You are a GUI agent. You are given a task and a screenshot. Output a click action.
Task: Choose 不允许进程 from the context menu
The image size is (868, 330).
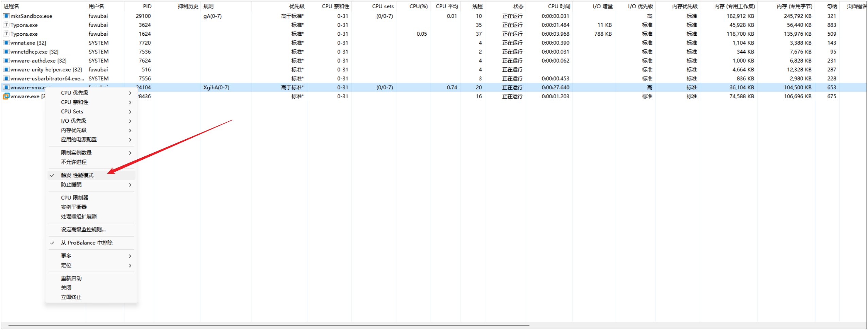pos(92,162)
